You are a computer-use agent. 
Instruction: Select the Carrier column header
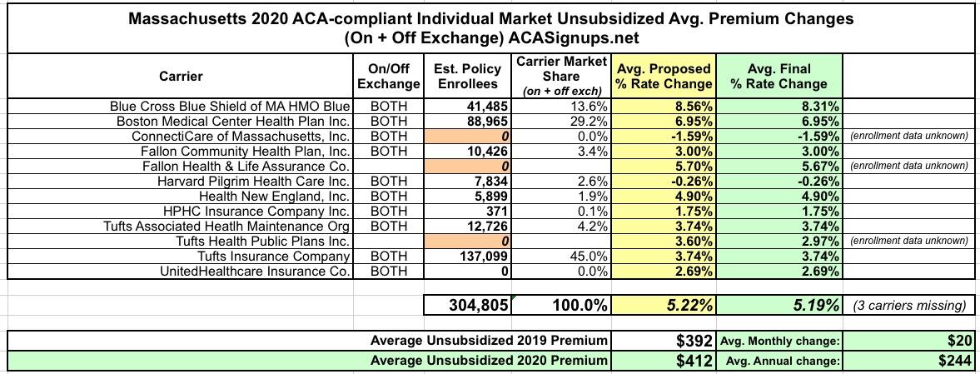pyautogui.click(x=180, y=77)
